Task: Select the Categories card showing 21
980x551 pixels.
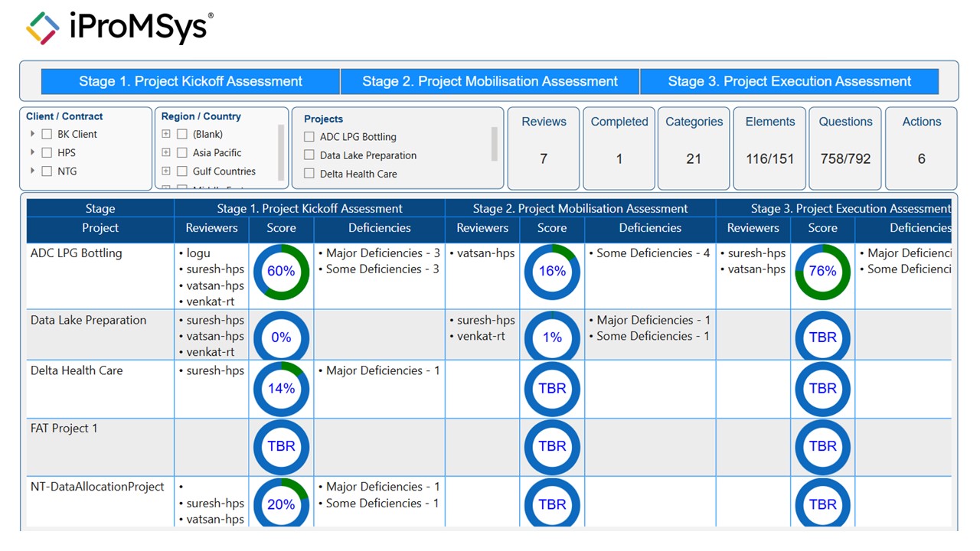Action: [x=694, y=148]
